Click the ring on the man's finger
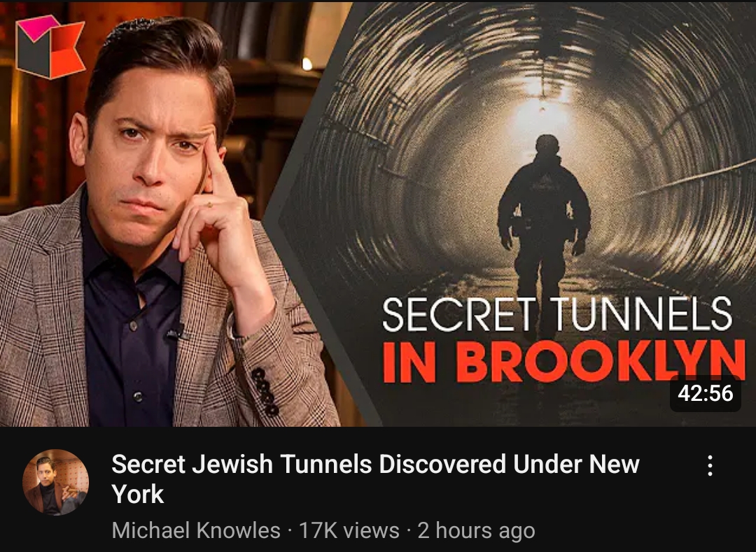This screenshot has height=552, width=756. (x=209, y=205)
